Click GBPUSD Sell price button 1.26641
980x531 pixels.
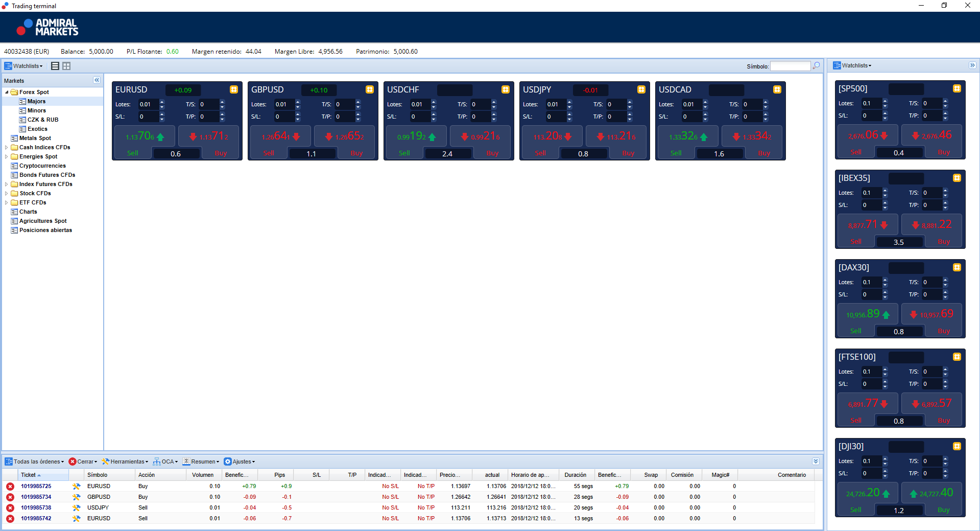point(281,136)
